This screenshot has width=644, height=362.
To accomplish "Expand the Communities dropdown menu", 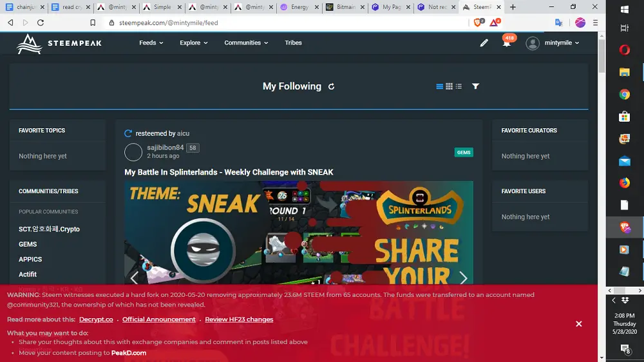I will 246,43.
